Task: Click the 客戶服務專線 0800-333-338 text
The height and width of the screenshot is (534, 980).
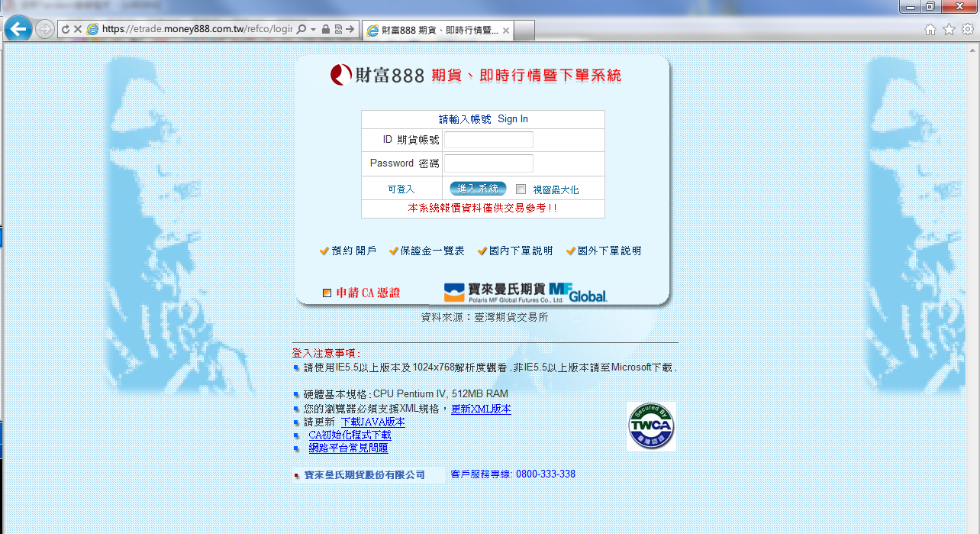Action: (513, 474)
